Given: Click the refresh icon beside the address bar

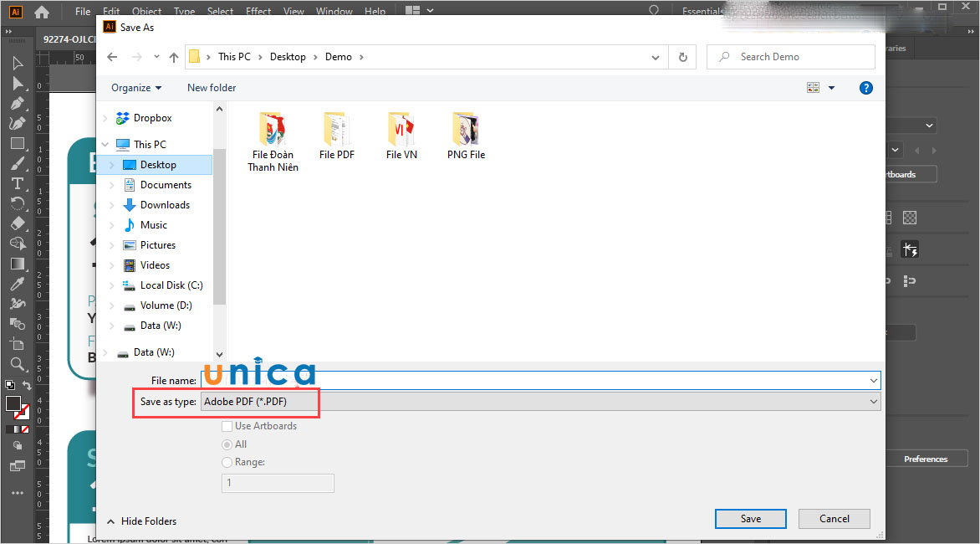Looking at the screenshot, I should [682, 56].
